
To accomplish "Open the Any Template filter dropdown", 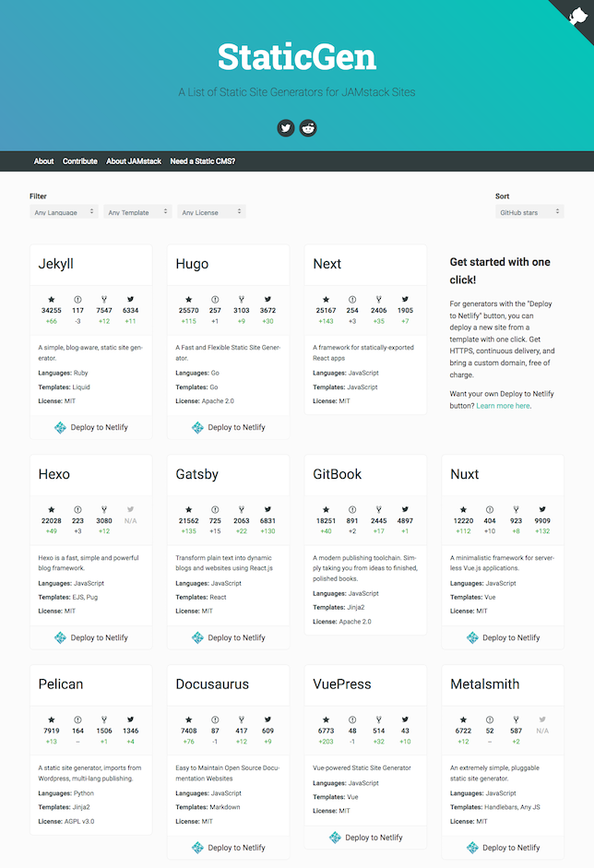I will click(x=137, y=211).
